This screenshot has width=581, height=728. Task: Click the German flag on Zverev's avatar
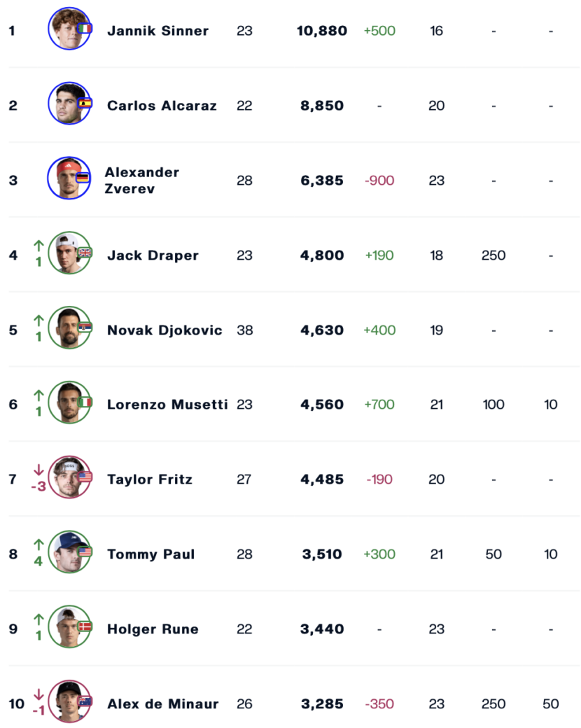pos(83,178)
